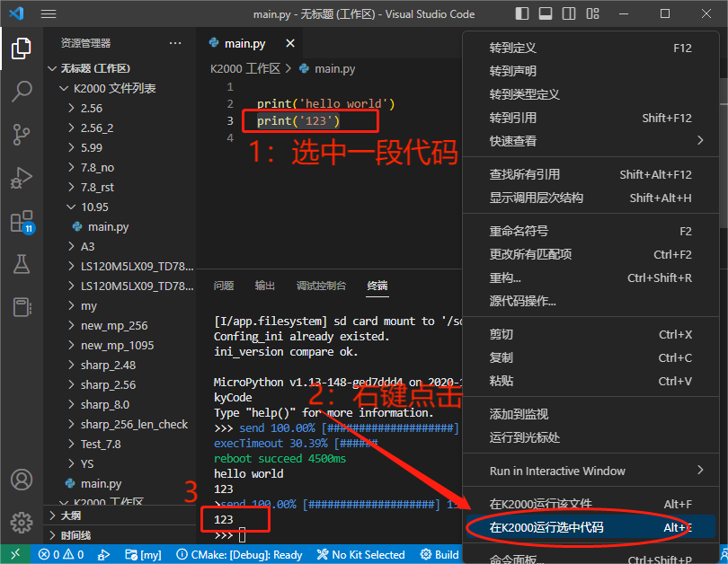
Task: Collapse the 10.95 folder
Action: click(120, 207)
